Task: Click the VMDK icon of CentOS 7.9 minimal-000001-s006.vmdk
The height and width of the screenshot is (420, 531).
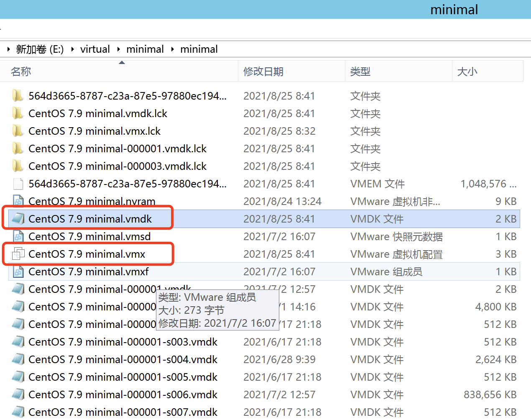Action: pos(18,394)
